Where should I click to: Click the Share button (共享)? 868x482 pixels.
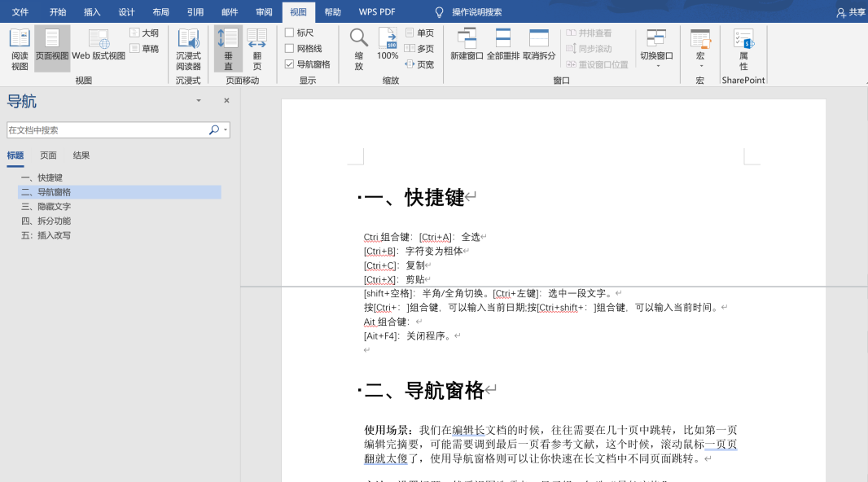click(x=851, y=12)
